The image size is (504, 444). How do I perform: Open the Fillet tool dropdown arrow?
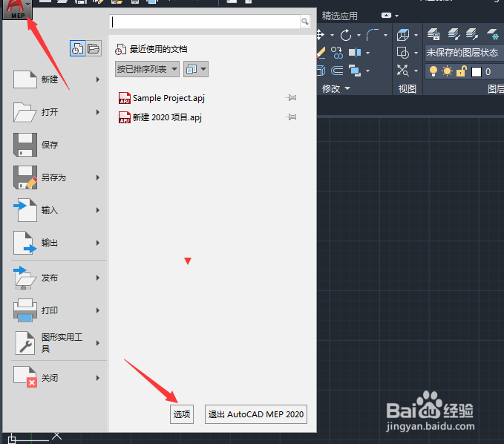(385, 35)
